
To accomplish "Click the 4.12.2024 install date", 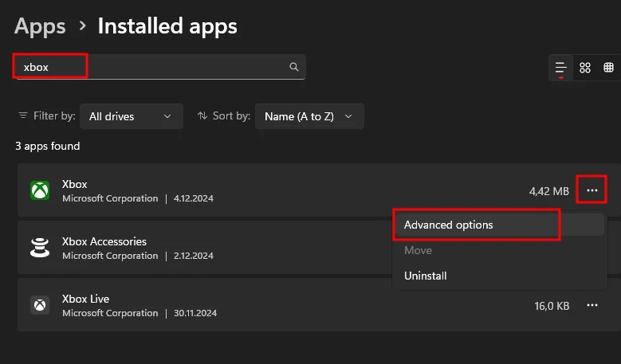I will point(193,198).
